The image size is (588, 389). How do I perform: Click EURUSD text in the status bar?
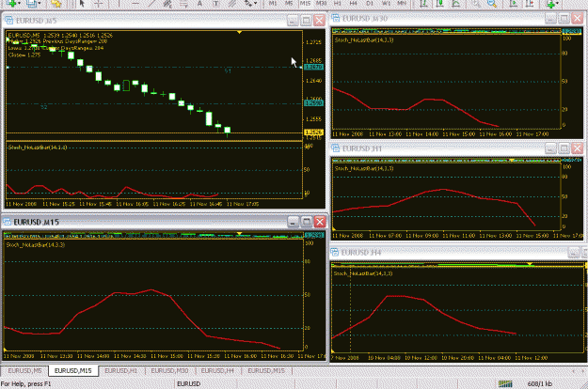[x=188, y=383]
